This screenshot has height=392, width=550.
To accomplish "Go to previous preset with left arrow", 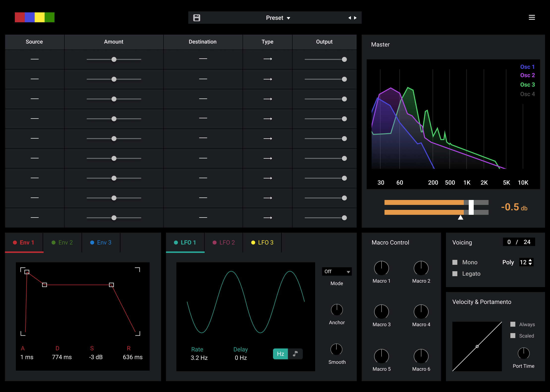I will (350, 18).
